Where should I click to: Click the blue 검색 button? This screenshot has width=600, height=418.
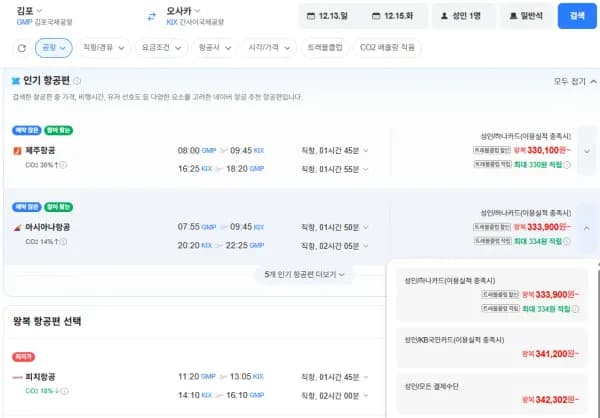point(577,16)
